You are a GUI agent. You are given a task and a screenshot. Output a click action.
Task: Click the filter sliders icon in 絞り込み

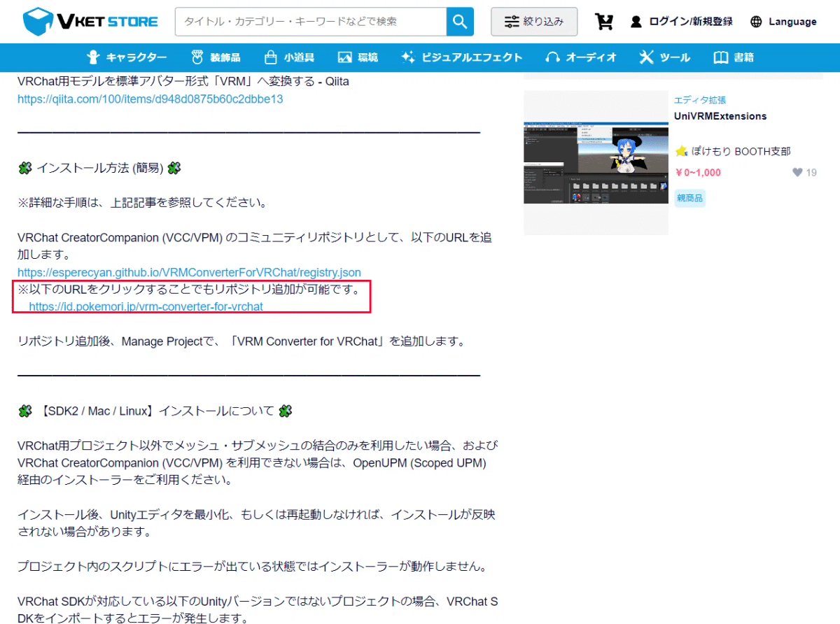pos(512,22)
